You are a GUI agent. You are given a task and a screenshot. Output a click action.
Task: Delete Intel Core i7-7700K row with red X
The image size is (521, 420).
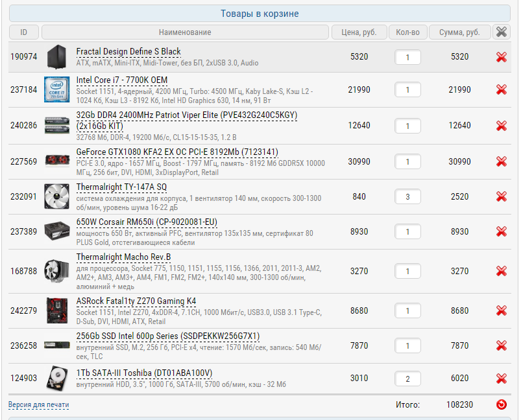click(501, 89)
